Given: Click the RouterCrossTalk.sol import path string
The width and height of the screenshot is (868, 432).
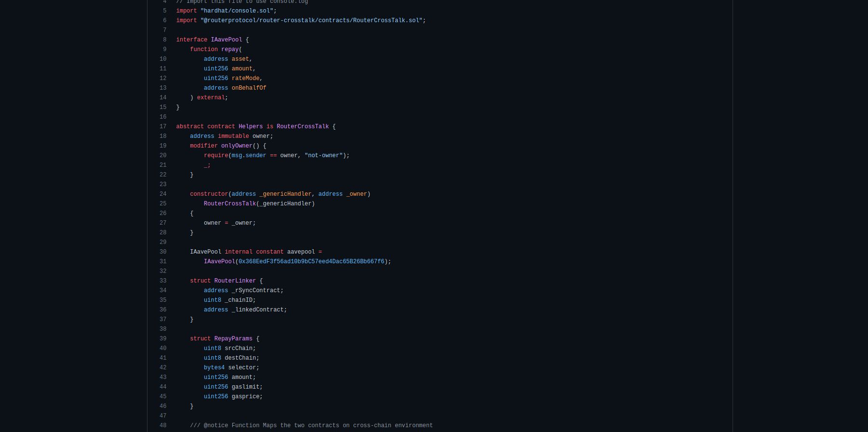Looking at the screenshot, I should click(x=311, y=20).
